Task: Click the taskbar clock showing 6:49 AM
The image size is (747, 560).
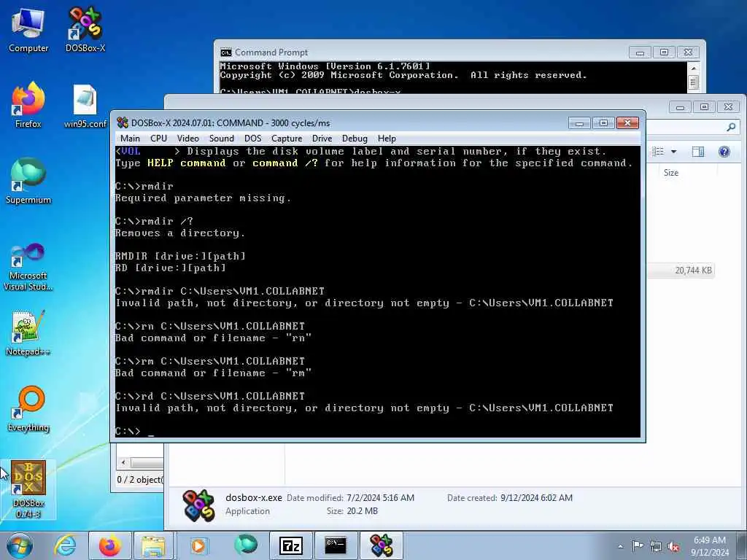Action: 710,546
